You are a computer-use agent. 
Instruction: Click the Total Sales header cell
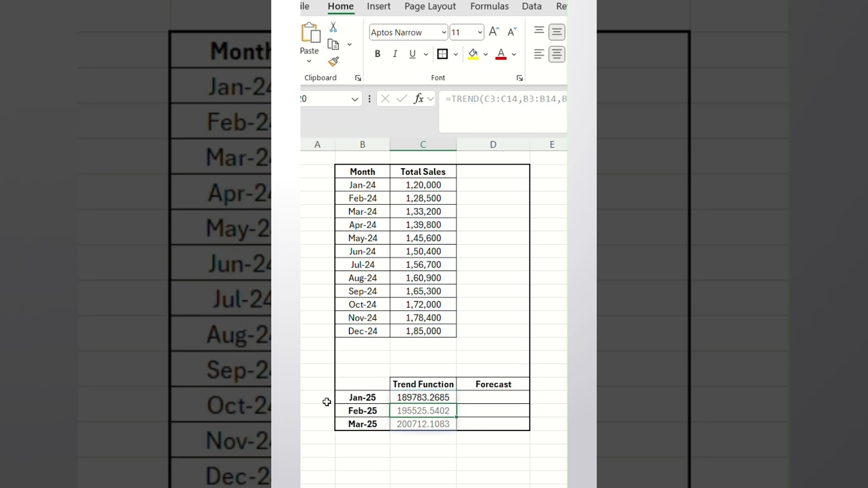[423, 171]
